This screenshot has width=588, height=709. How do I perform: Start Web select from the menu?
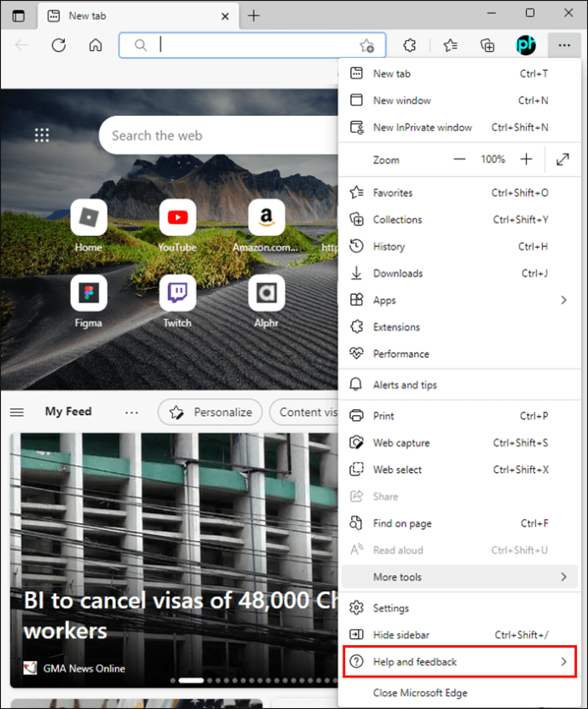tap(459, 470)
